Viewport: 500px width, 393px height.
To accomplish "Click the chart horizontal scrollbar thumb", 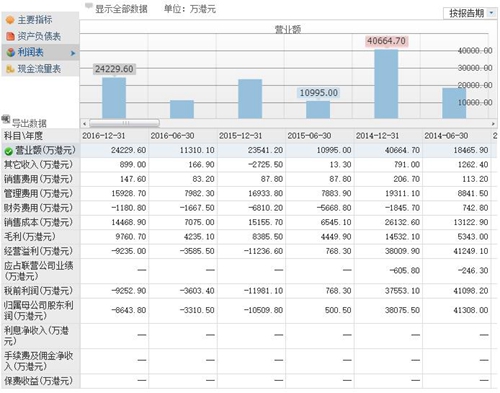I will 124,123.
